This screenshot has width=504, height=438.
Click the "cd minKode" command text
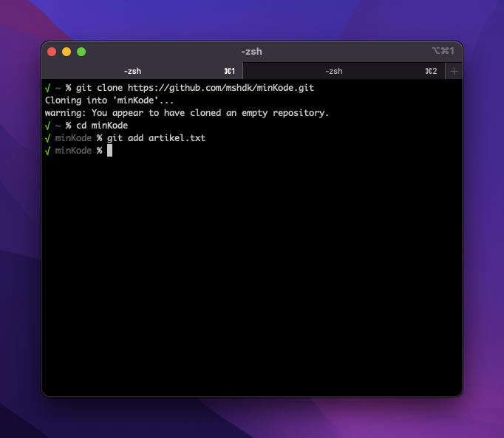click(102, 126)
